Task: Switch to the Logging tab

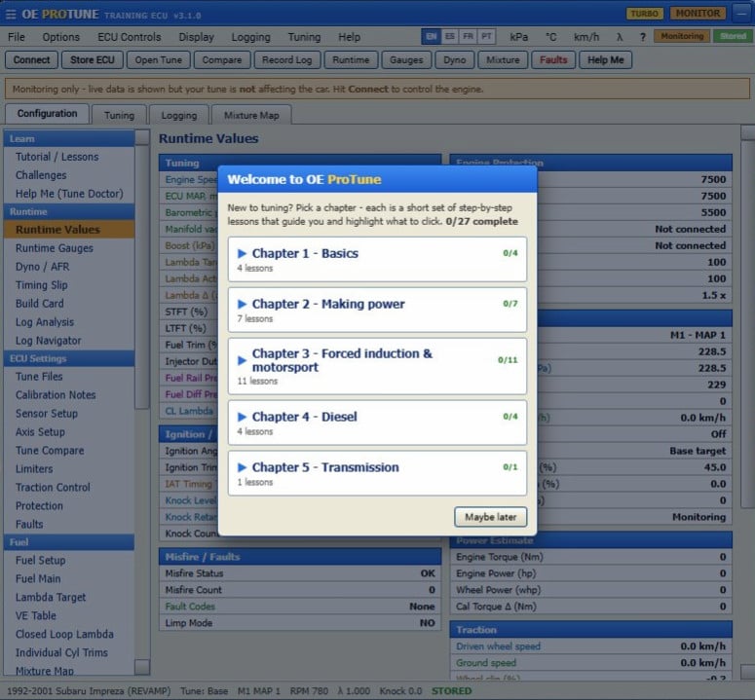Action: coord(178,115)
